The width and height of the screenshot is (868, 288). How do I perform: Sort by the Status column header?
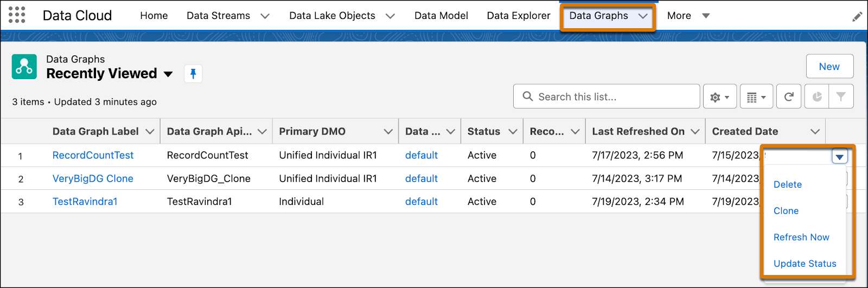(484, 131)
